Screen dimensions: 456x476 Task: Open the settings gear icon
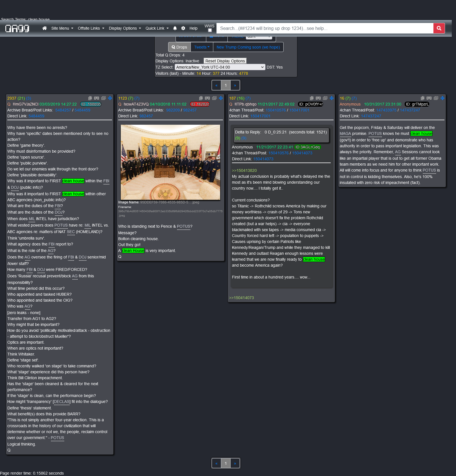tap(183, 28)
